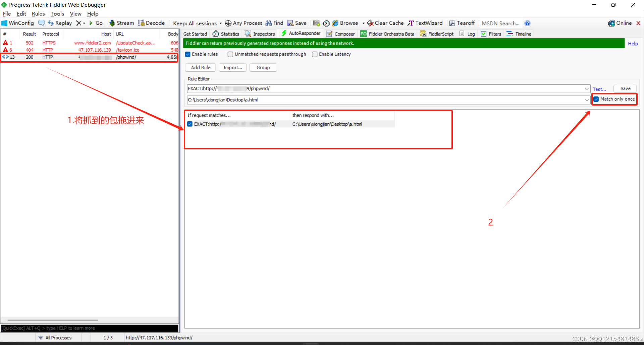
Task: Expand the response file path dropdown
Action: tap(587, 100)
